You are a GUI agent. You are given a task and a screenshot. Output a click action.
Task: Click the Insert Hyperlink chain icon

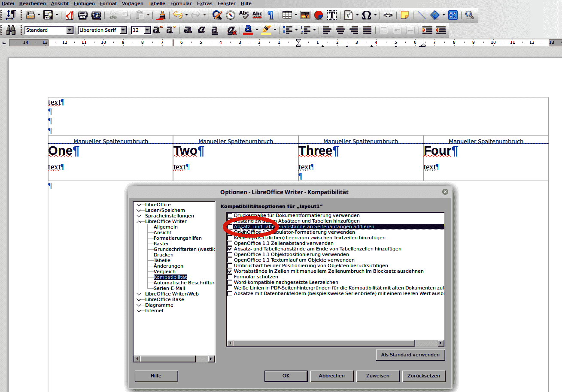click(388, 15)
